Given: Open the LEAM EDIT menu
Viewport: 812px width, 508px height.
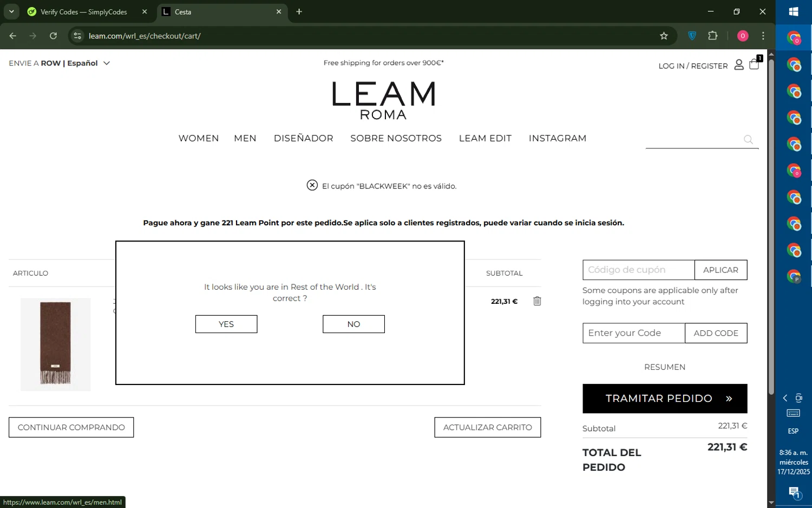Looking at the screenshot, I should 485,138.
